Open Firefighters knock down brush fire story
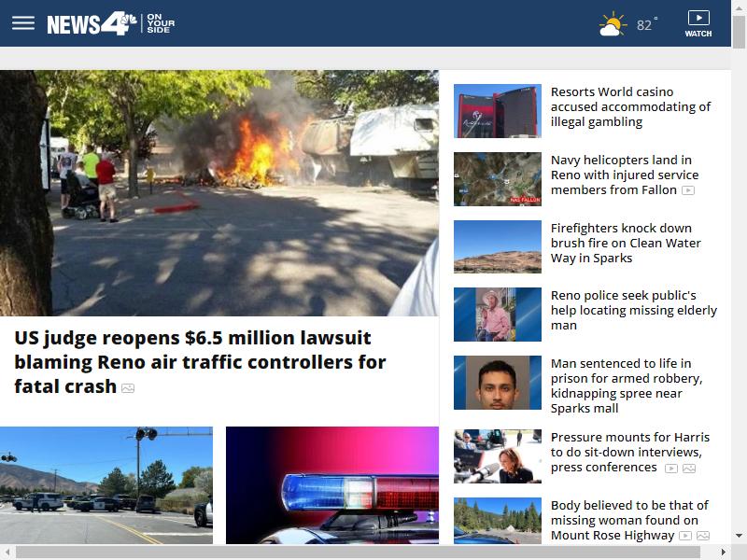 tap(626, 243)
